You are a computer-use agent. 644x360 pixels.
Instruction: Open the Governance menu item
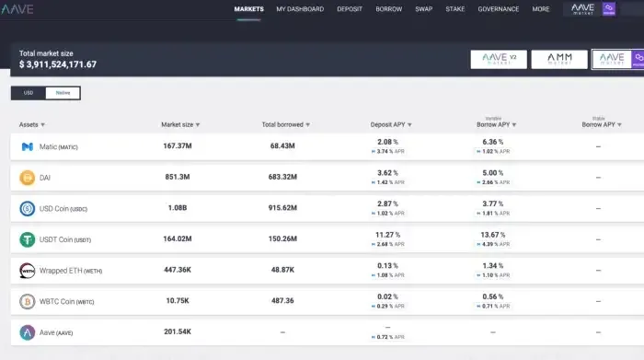(x=499, y=9)
